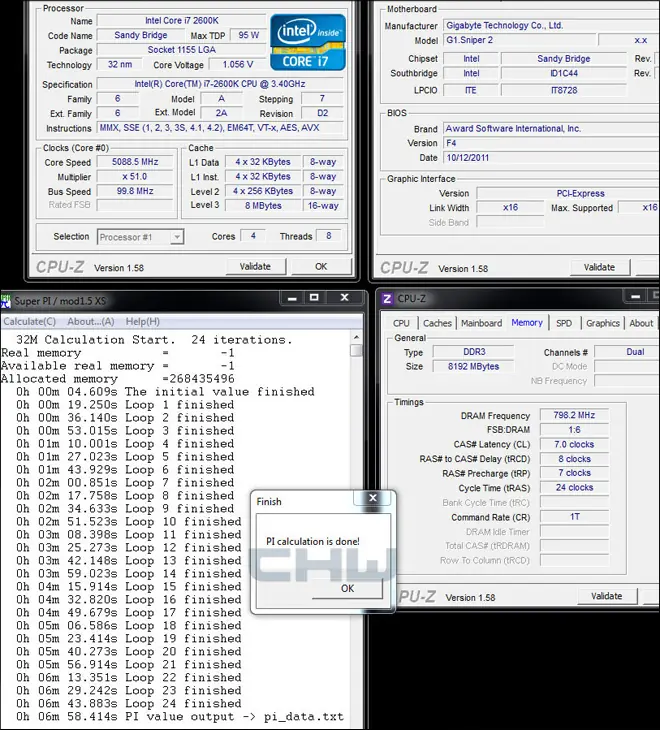
Task: Click the processor Name field 'Intel Core i7 2600K'
Action: point(182,20)
